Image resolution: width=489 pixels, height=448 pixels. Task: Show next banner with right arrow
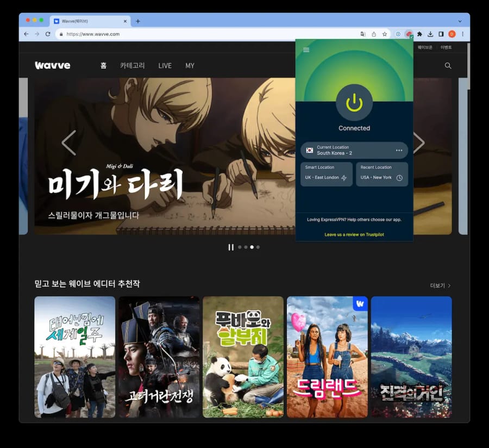(x=419, y=143)
